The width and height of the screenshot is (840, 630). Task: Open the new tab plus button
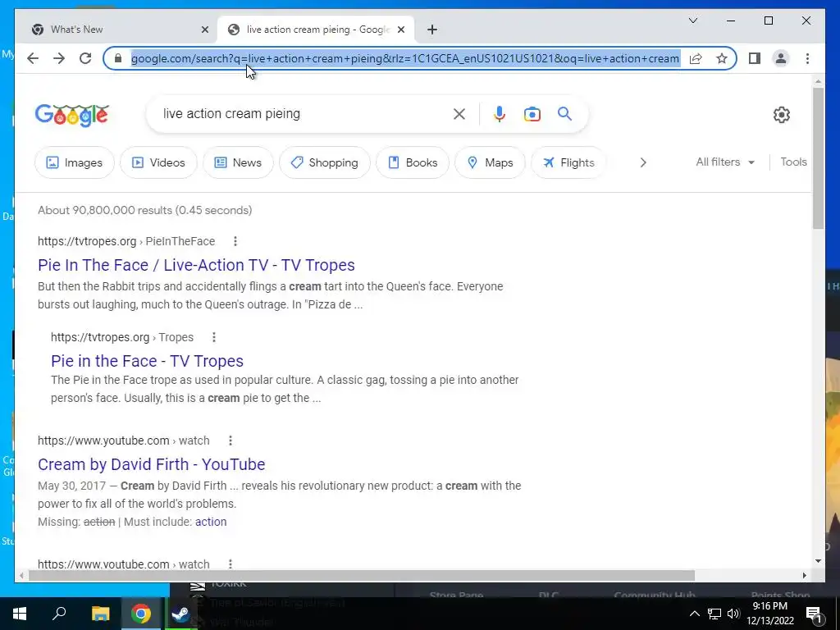click(432, 30)
